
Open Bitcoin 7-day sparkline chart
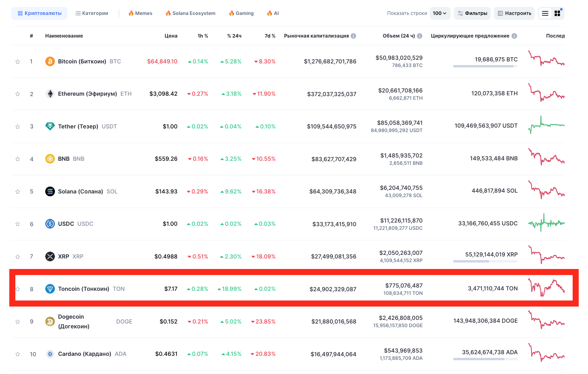pyautogui.click(x=546, y=59)
